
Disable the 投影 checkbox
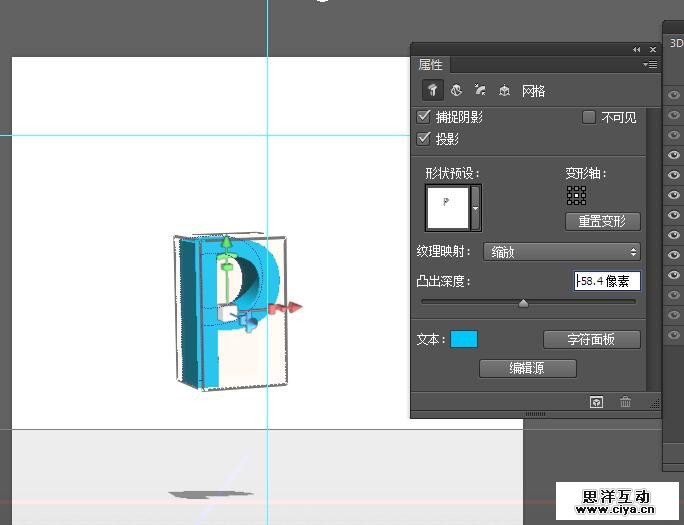[x=424, y=139]
